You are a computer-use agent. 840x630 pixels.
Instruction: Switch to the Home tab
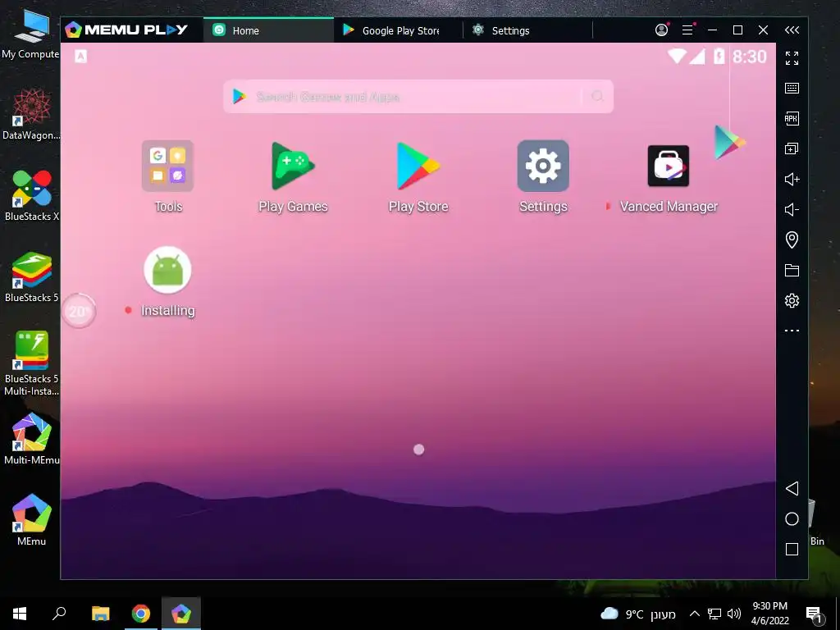268,30
